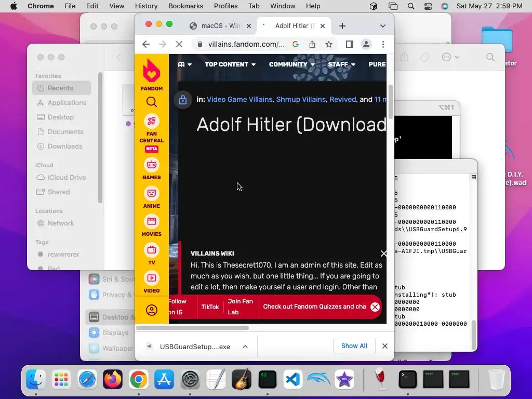532x399 pixels.
Task: Open Chrome profile avatar
Action: pos(366,44)
